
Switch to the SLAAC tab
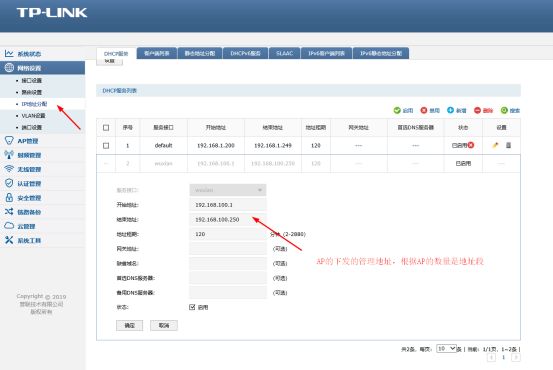pyautogui.click(x=284, y=53)
